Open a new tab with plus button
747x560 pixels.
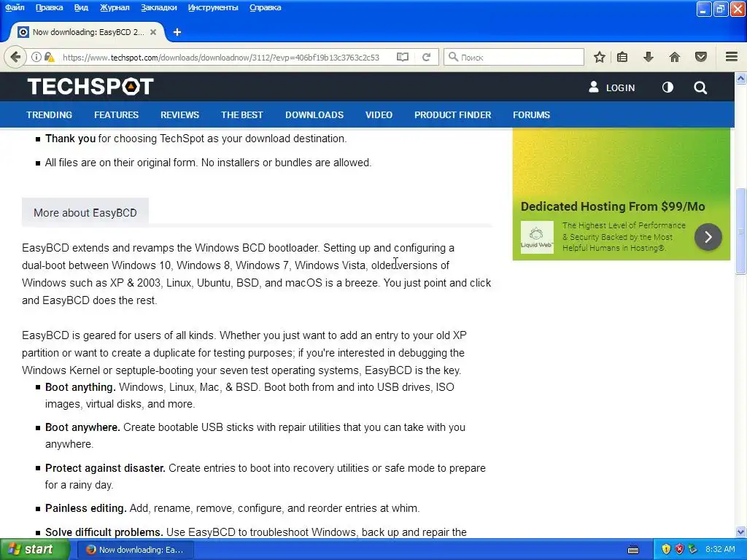(177, 32)
